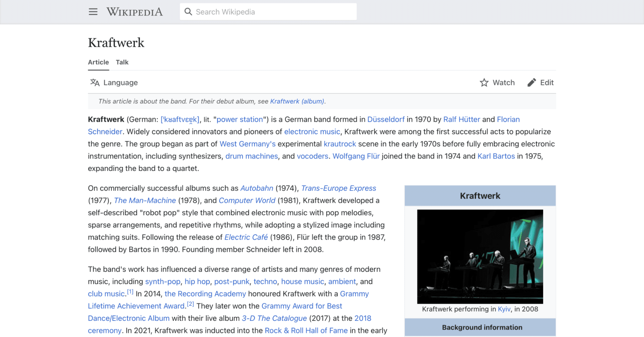Follow the post-punk link
Screen dimensions: 644x337
coord(232,282)
